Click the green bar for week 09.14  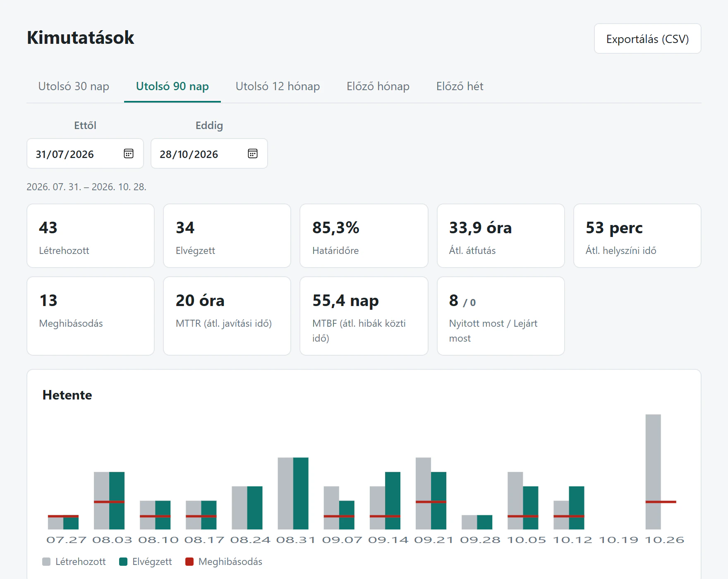(x=393, y=500)
